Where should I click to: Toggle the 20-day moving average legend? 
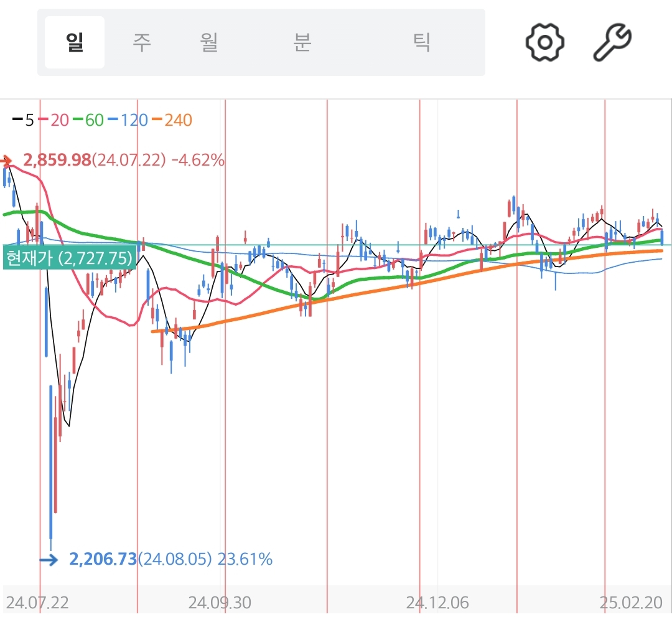point(54,120)
